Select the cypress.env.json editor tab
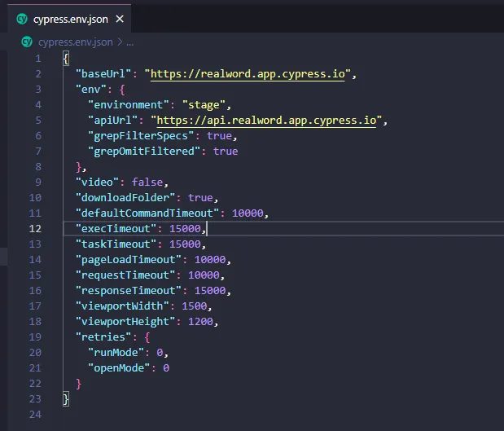This screenshot has width=504, height=431. pyautogui.click(x=69, y=19)
